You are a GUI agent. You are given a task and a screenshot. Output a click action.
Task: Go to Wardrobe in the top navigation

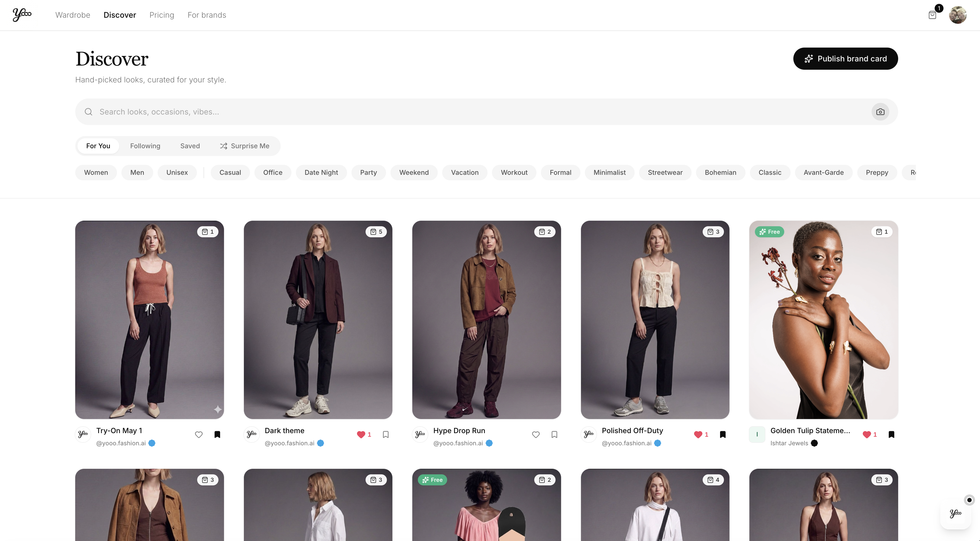coord(73,15)
